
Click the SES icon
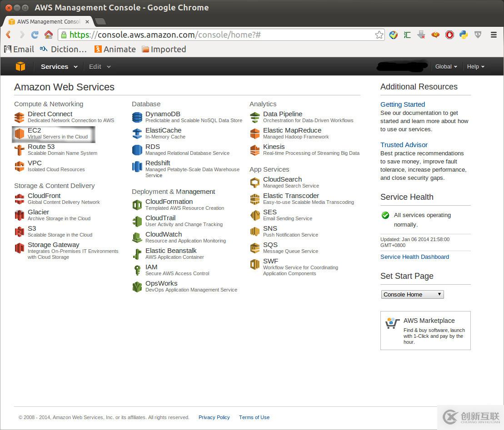(x=255, y=216)
